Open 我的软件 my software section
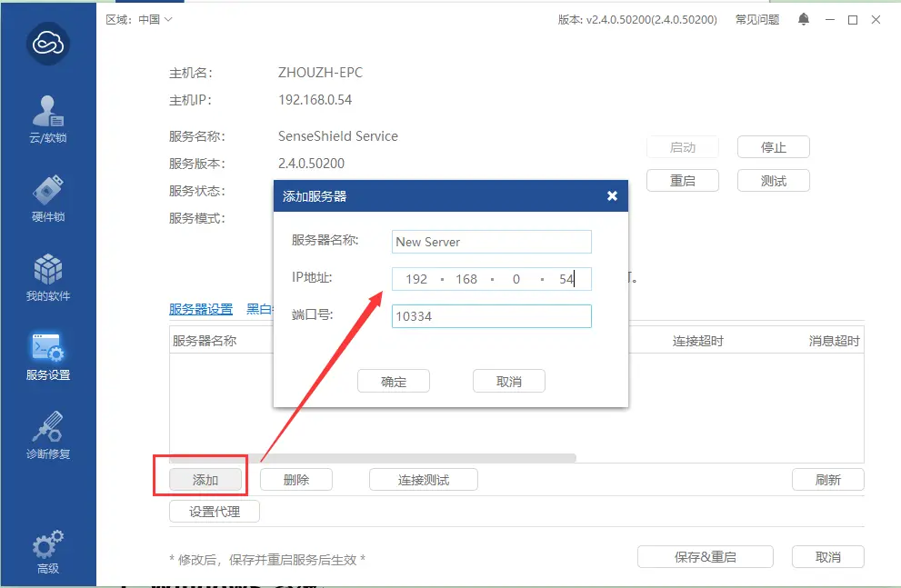Screen dimensions: 901x588 pos(47,277)
